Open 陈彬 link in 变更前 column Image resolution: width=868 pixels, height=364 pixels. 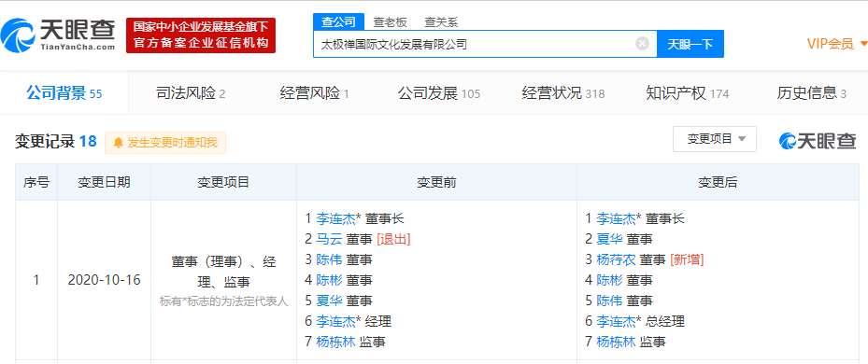(x=329, y=280)
